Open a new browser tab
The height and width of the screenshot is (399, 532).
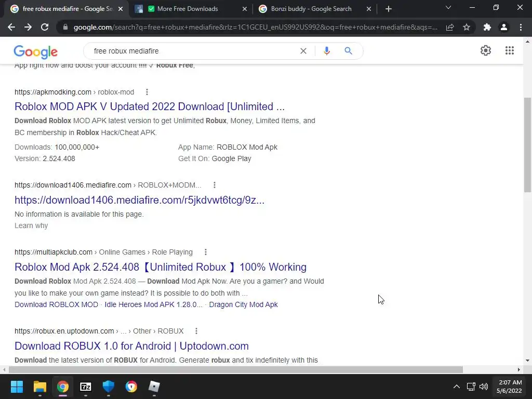389,9
